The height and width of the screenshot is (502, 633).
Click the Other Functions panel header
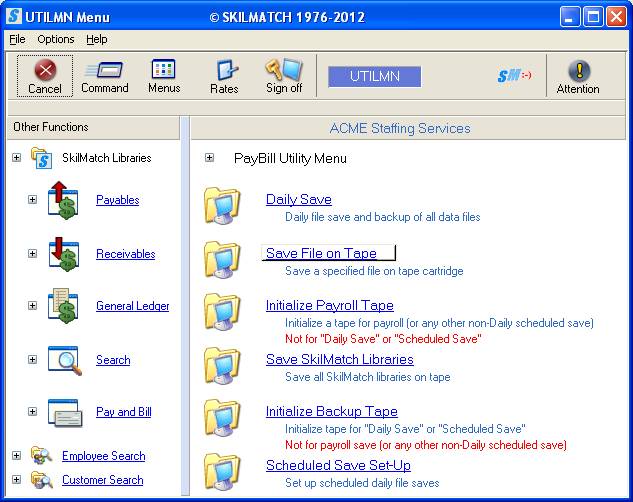click(x=93, y=128)
